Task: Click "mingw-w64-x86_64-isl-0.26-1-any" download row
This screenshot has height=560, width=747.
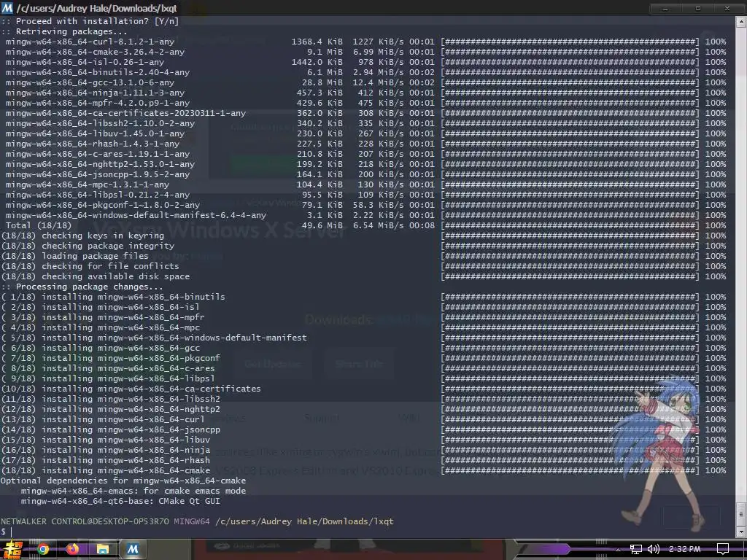Action: 365,62
